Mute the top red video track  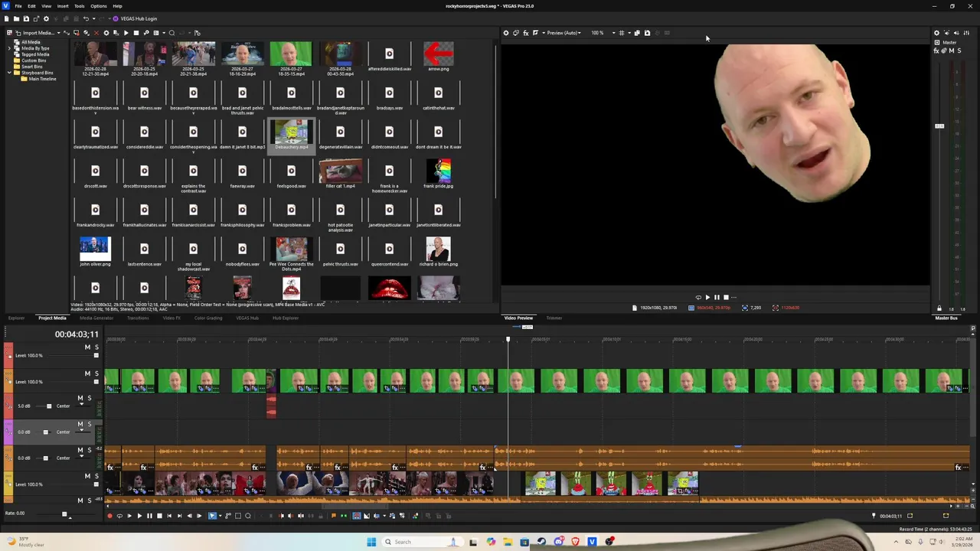pyautogui.click(x=87, y=347)
